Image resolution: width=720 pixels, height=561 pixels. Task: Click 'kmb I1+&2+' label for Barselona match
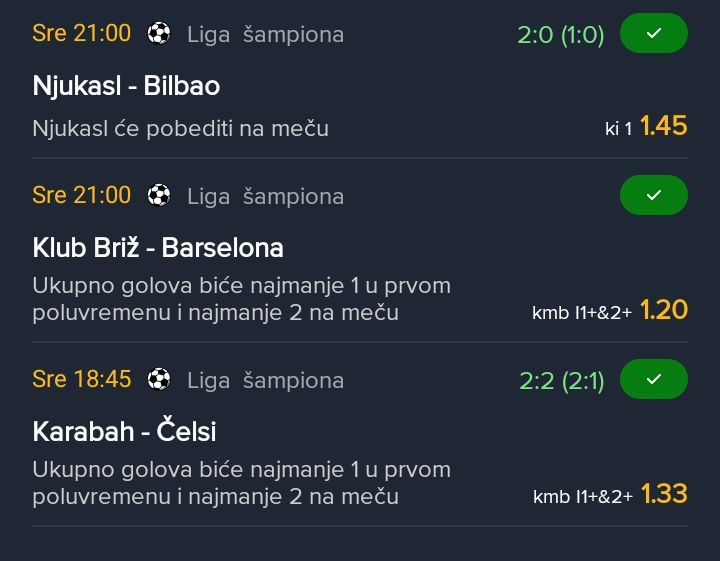point(582,313)
